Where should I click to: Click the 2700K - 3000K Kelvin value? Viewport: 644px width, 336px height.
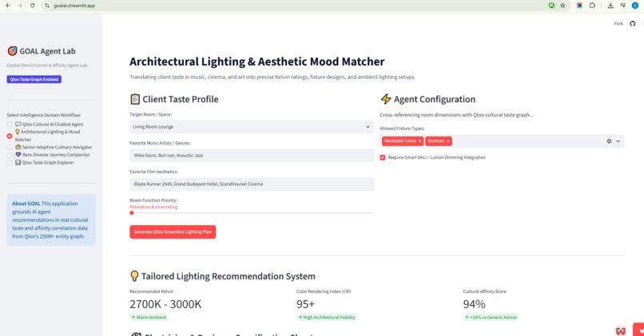point(165,304)
